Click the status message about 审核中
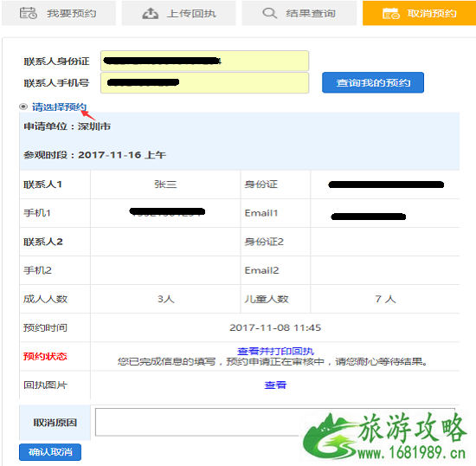Image resolution: width=476 pixels, height=466 pixels. (273, 361)
